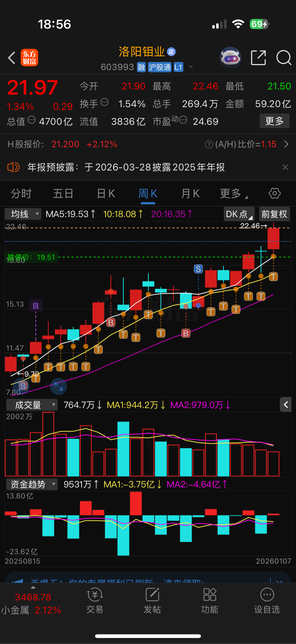Tap the announcement speaker icon
Screen dimensions: 296x644
point(13,167)
